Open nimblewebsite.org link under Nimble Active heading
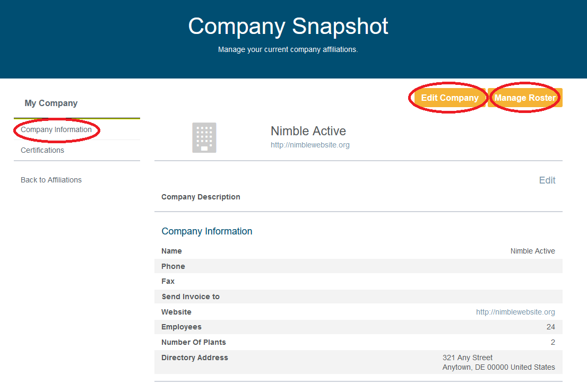Image resolution: width=587 pixels, height=392 pixels. pyautogui.click(x=310, y=145)
